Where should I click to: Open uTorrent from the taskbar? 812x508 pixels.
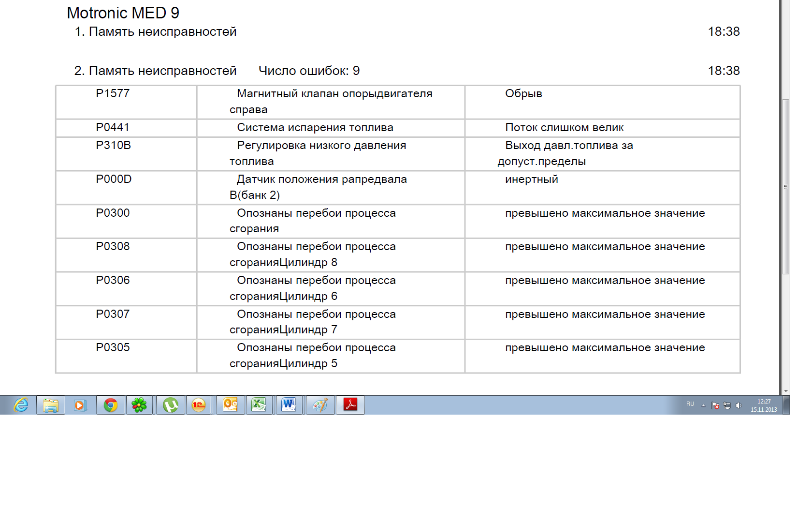point(170,405)
